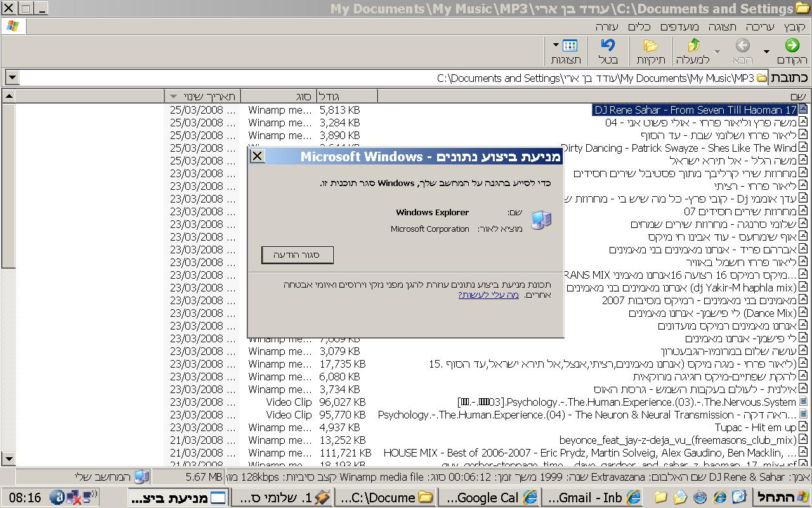Select file 'מחרוזת שירים חסידים 07'
Viewport: 812px width, 508px height.
click(740, 211)
